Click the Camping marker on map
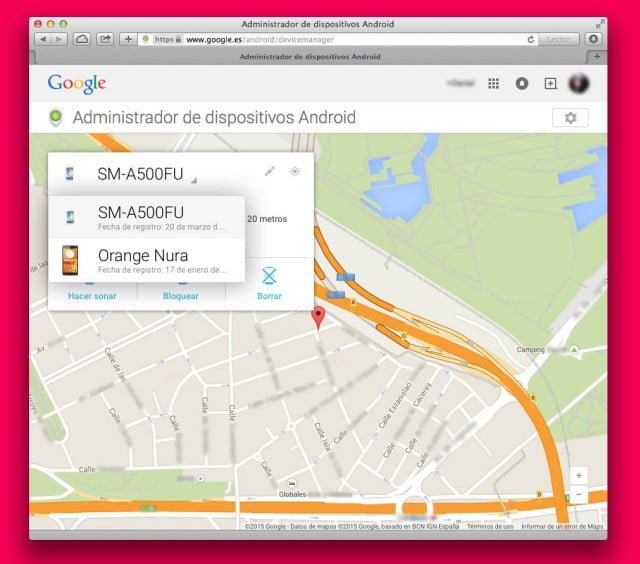This screenshot has height=564, width=640. (x=574, y=350)
